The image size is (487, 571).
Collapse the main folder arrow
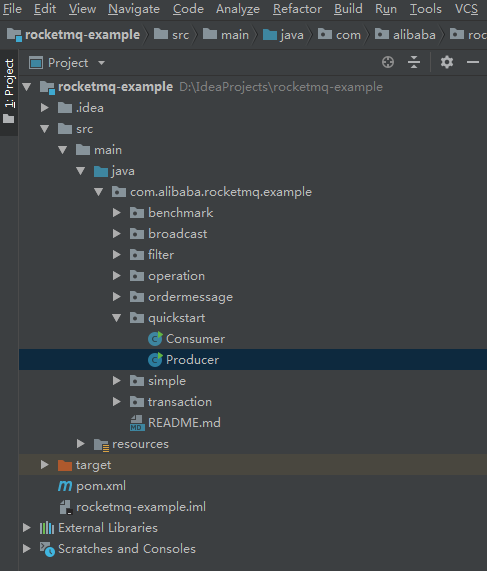click(63, 150)
